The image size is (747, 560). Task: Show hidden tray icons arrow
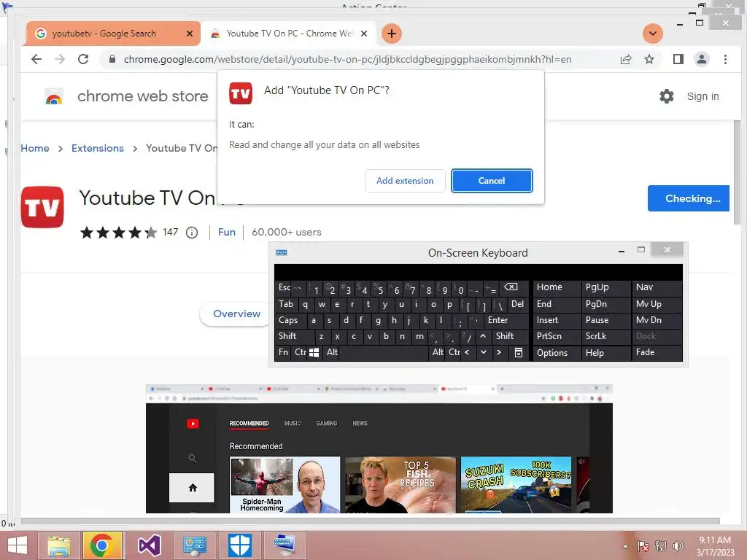[625, 546]
